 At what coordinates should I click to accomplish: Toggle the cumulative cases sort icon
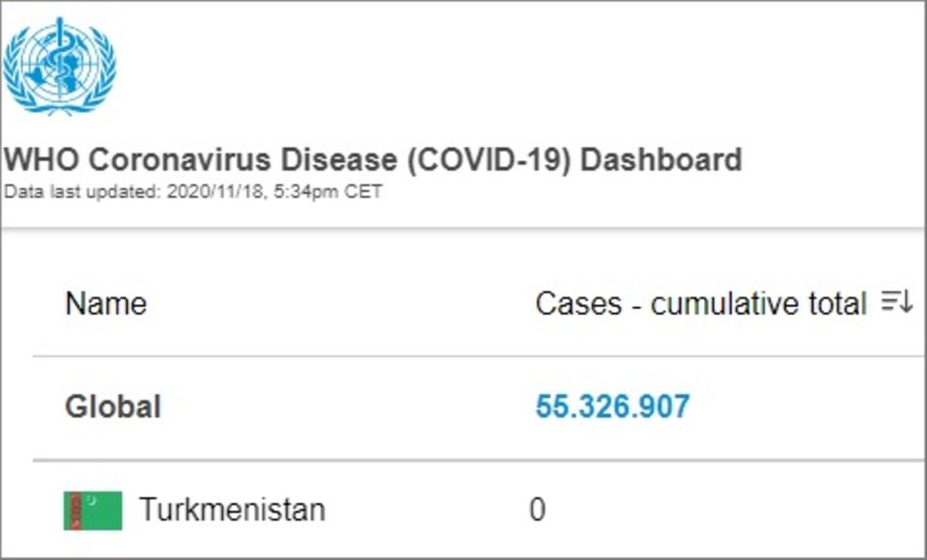[x=897, y=303]
